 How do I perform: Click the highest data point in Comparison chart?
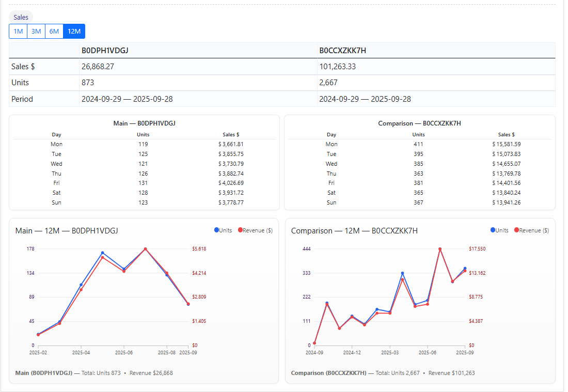tap(440, 249)
